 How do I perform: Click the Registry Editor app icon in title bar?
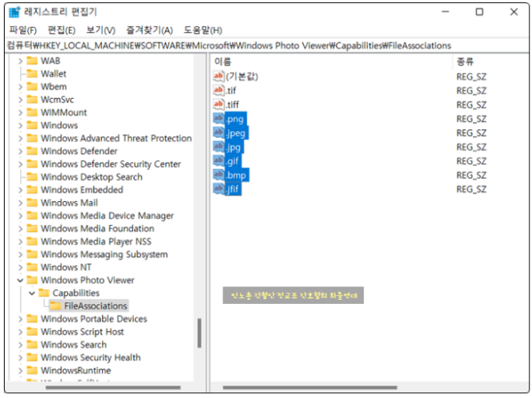(x=14, y=12)
